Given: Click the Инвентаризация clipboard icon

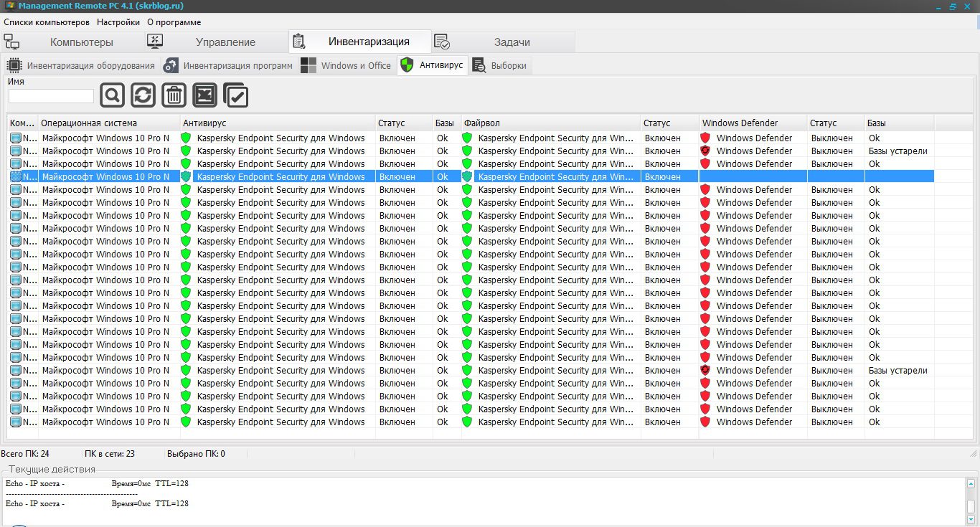Looking at the screenshot, I should click(299, 42).
